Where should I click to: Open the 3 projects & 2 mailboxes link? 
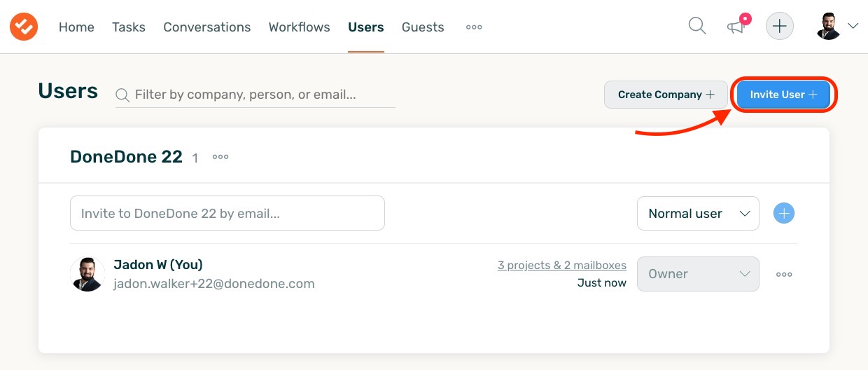point(562,265)
